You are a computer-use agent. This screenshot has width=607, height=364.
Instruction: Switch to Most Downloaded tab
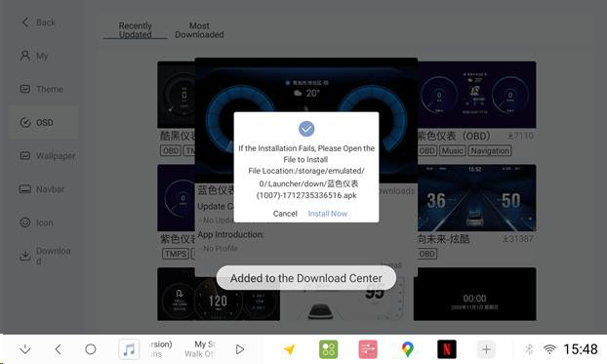pos(199,30)
